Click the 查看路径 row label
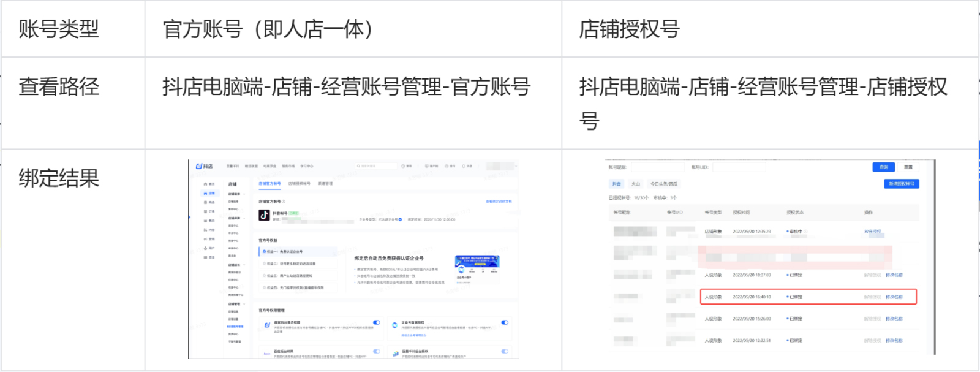The image size is (980, 372). point(59,86)
